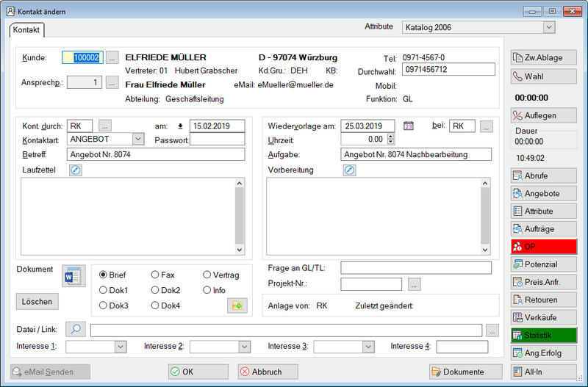Confirm with the OK button

pyautogui.click(x=198, y=372)
